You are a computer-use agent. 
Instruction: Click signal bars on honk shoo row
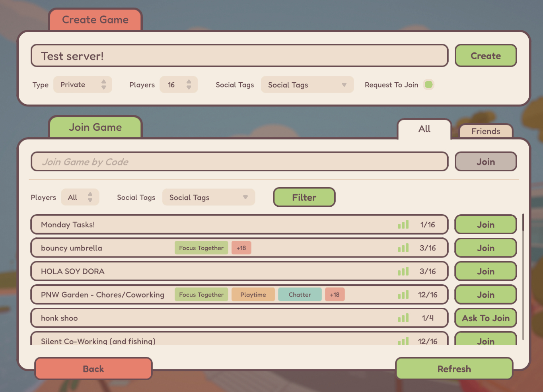(x=403, y=318)
